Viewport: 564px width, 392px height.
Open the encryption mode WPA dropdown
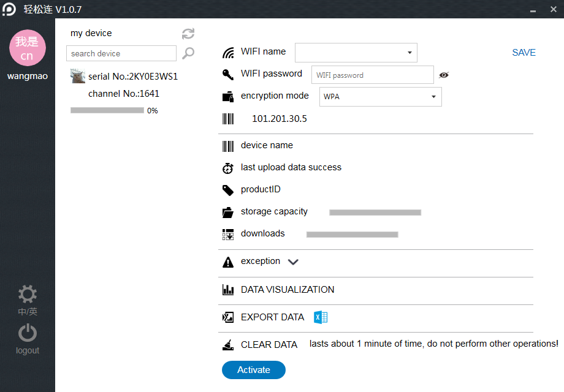coord(381,97)
